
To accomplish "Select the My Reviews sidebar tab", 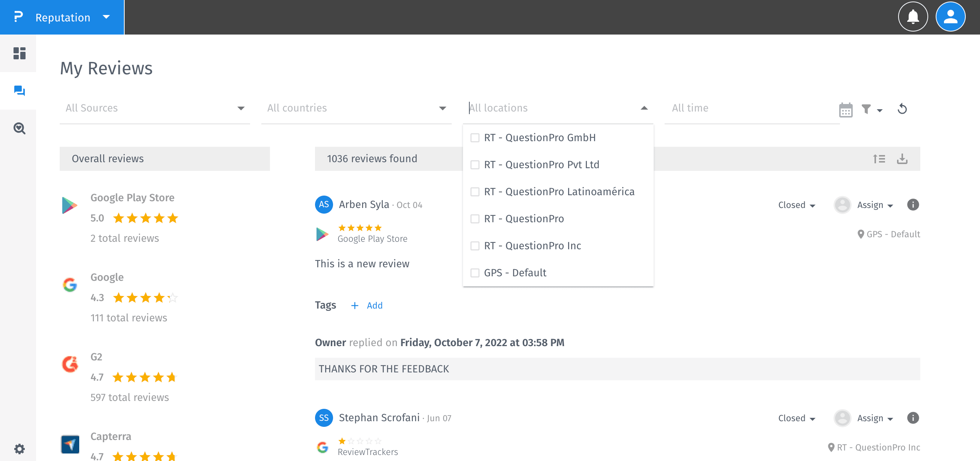I will pos(20,91).
